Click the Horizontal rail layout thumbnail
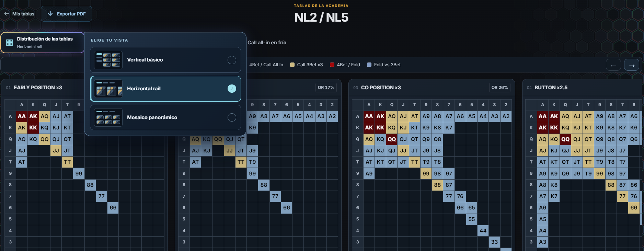Image resolution: width=644 pixels, height=251 pixels. point(108,89)
